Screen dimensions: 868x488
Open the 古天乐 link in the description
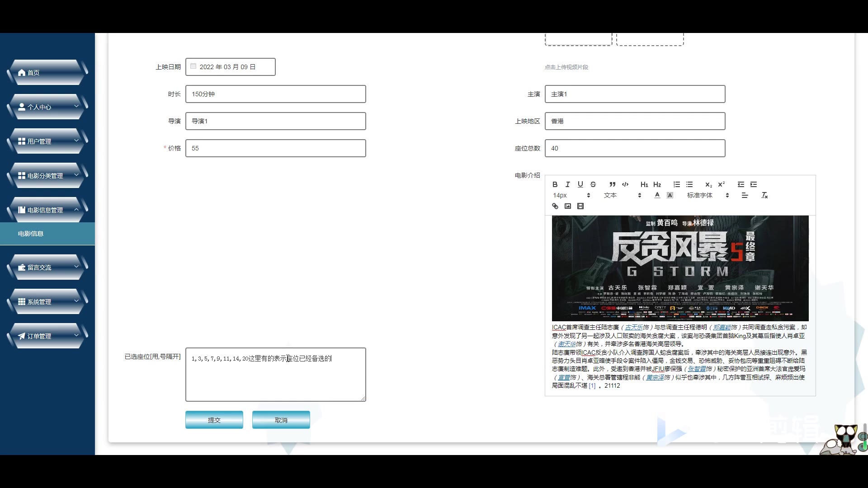pos(634,327)
